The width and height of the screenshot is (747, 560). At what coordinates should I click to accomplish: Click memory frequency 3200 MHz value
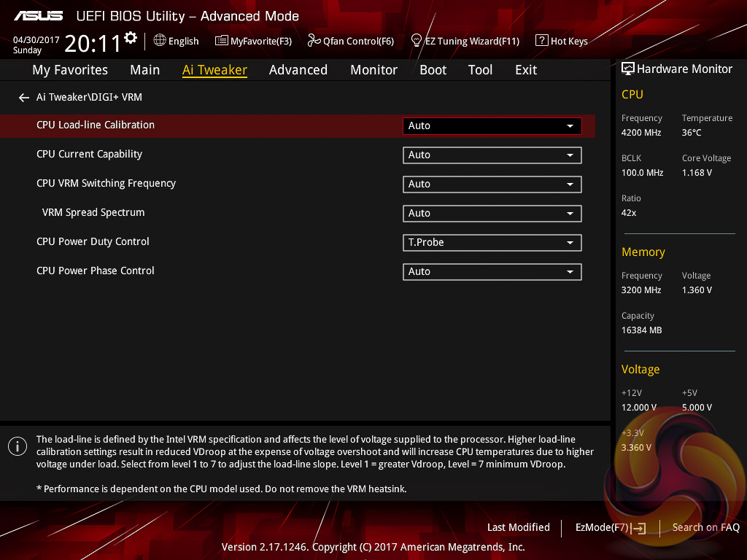click(x=641, y=290)
